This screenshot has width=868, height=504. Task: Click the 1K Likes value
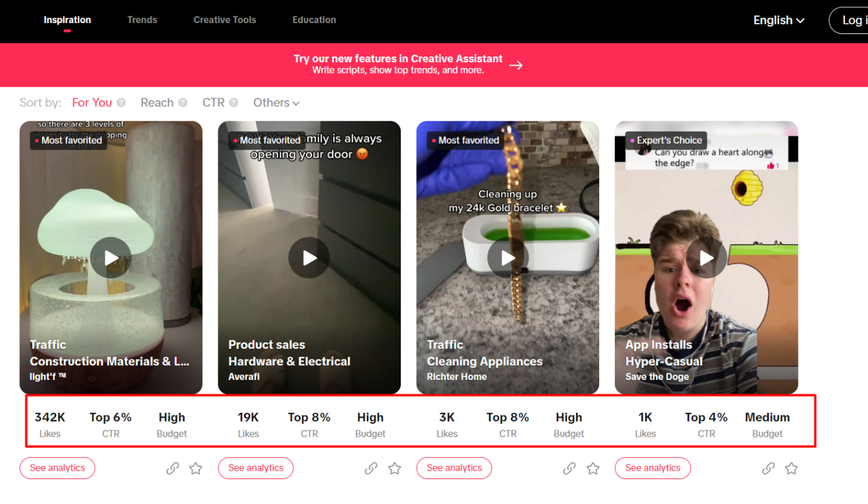(645, 417)
